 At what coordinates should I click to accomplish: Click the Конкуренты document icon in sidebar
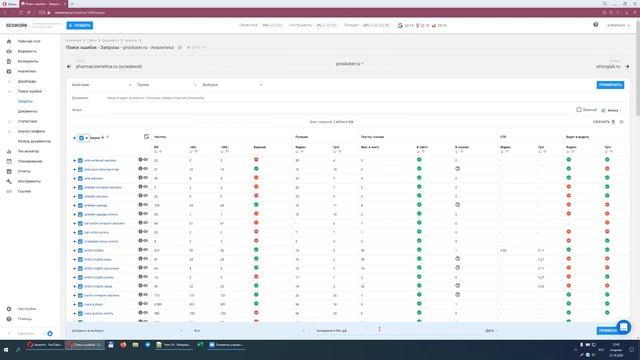pos(9,61)
